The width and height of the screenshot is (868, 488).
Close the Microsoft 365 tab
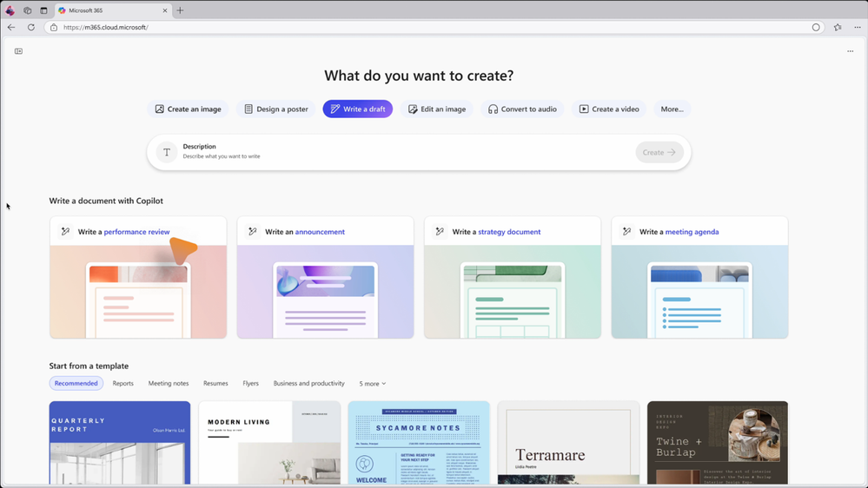click(x=164, y=10)
